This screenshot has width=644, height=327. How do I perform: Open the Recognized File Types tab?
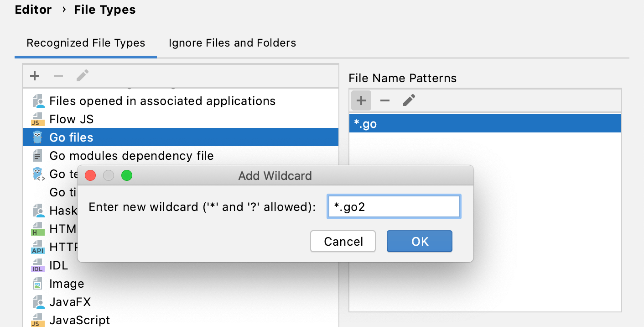click(86, 42)
